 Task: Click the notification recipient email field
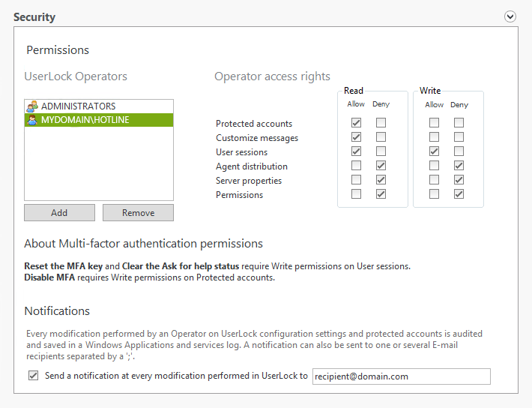pyautogui.click(x=402, y=376)
